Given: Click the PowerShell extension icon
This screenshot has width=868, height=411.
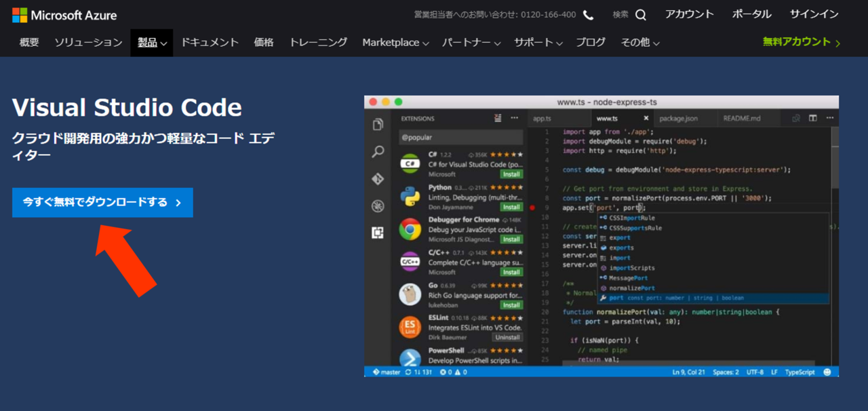Looking at the screenshot, I should pos(410,358).
